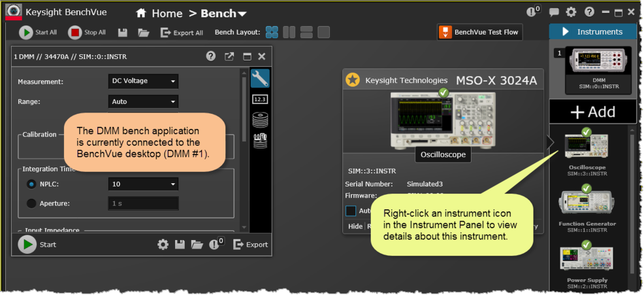This screenshot has height=295, width=644.
Task: Click the Add instrument button
Action: pos(592,112)
